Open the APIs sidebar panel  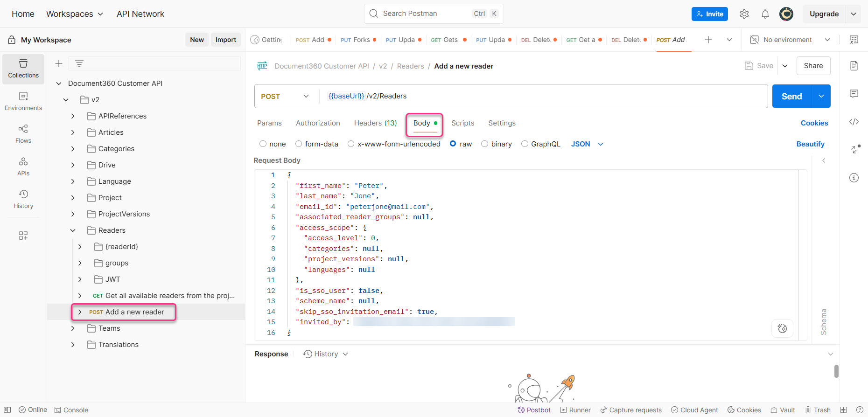point(23,167)
